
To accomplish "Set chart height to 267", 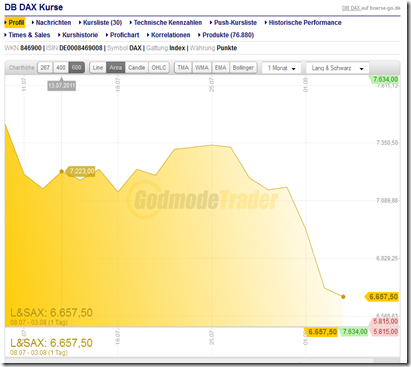I will 45,68.
